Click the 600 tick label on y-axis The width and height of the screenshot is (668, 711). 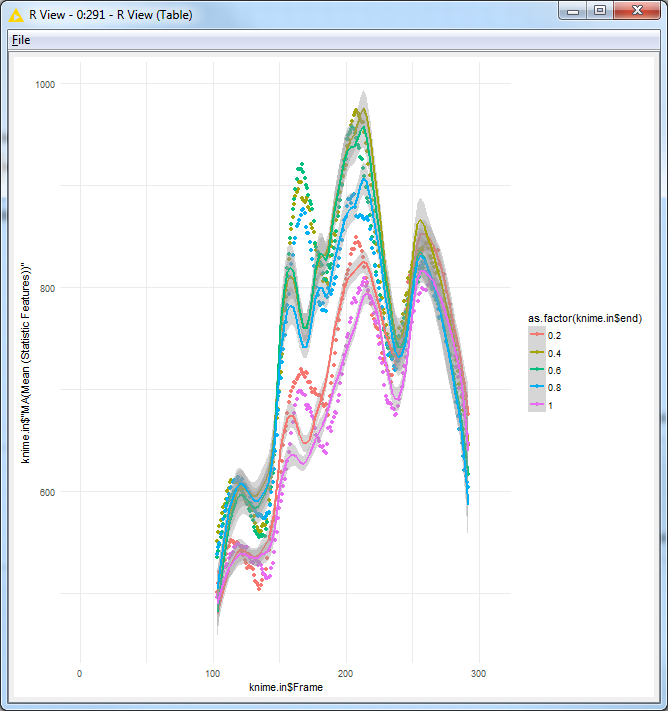[x=46, y=491]
